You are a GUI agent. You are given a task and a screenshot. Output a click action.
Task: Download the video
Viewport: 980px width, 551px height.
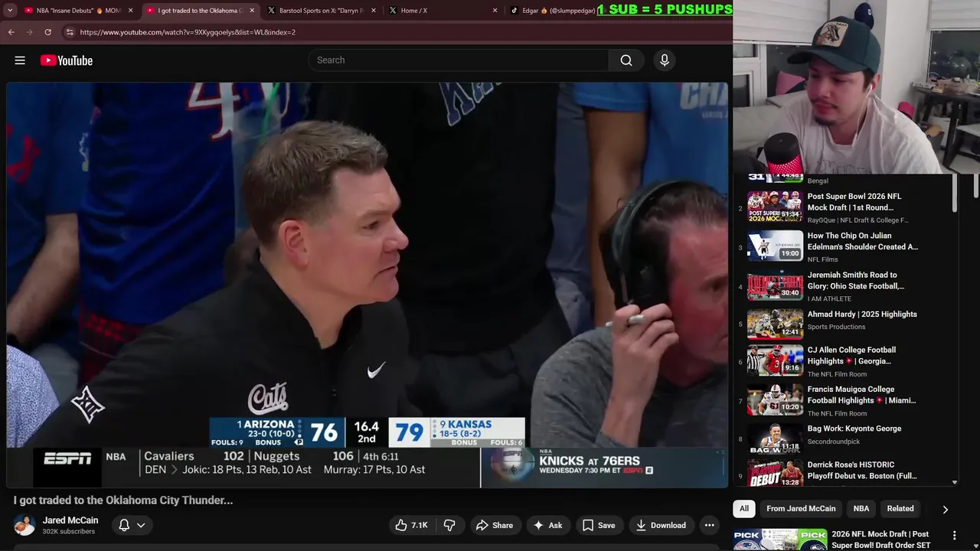pos(661,525)
